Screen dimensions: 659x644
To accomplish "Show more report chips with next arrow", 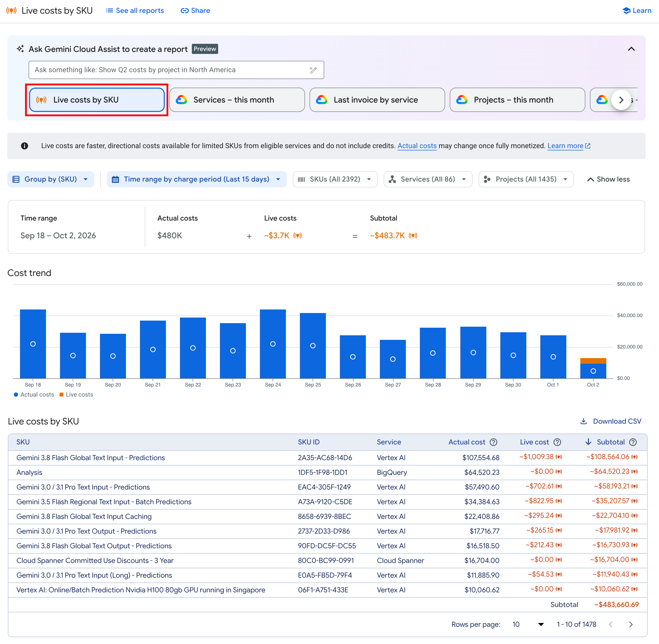I will pyautogui.click(x=621, y=100).
